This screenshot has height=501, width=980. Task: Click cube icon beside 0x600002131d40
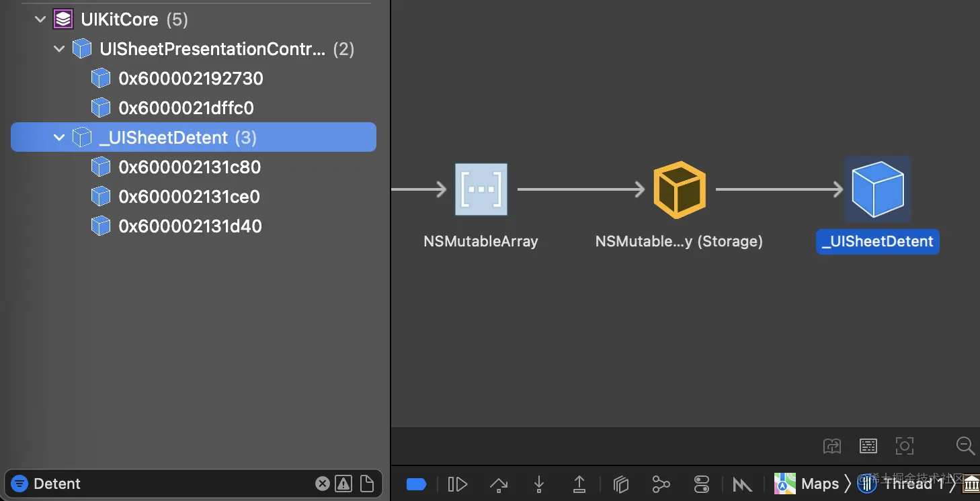click(100, 226)
